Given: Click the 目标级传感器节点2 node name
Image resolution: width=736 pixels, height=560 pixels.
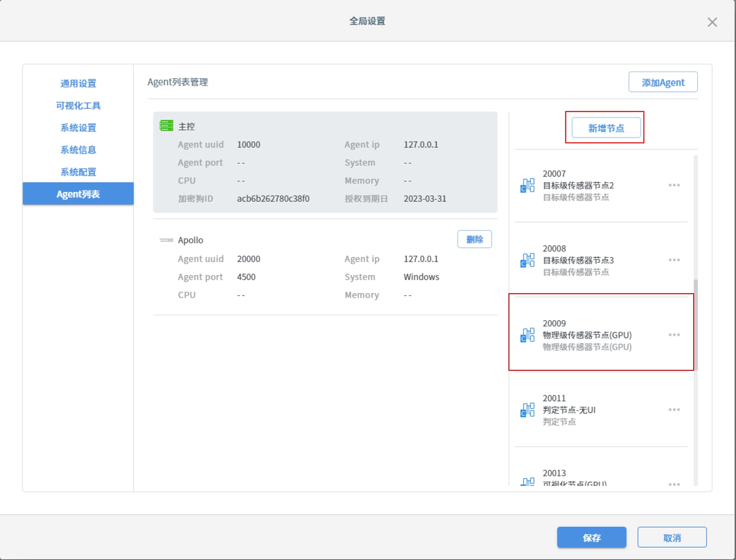Looking at the screenshot, I should click(x=578, y=185).
